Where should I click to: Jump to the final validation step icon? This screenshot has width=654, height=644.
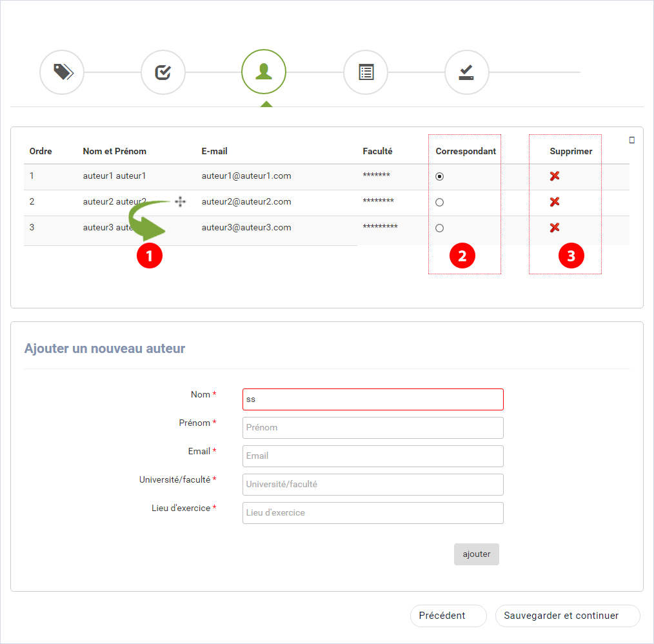click(x=467, y=72)
